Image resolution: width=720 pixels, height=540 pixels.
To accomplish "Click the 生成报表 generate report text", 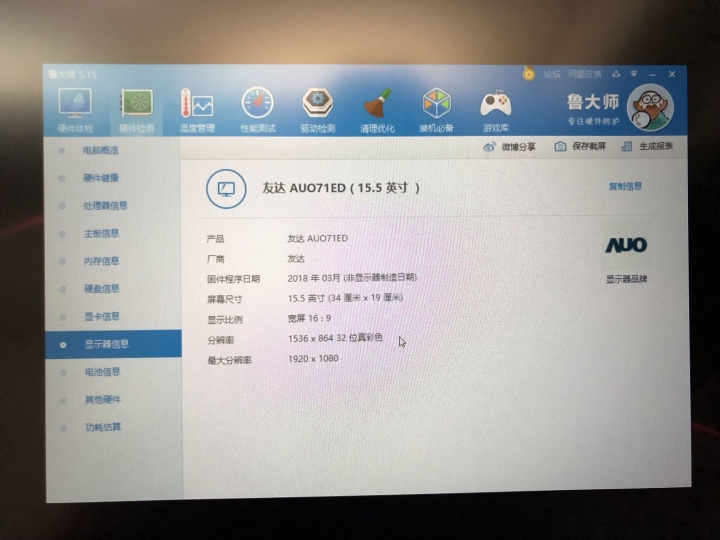I will point(656,146).
